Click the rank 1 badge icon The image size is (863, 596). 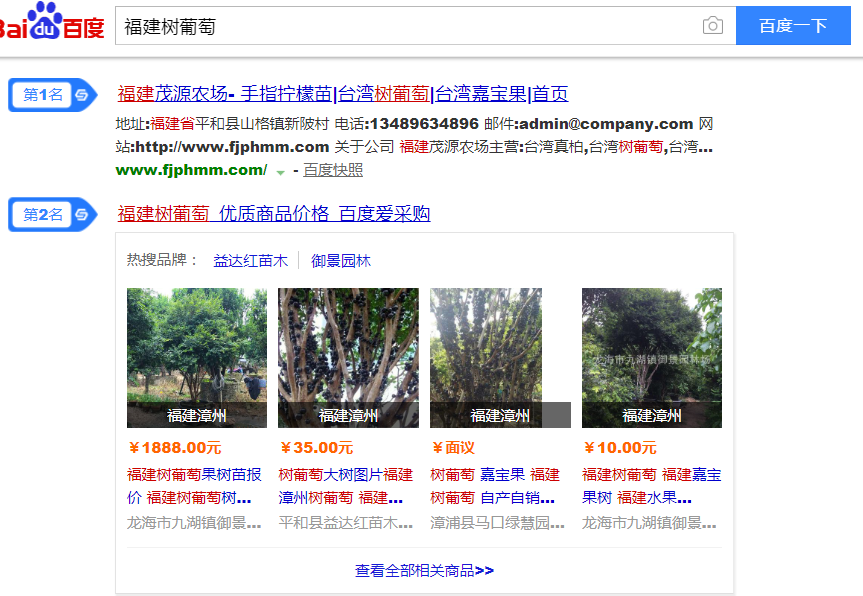pyautogui.click(x=52, y=95)
